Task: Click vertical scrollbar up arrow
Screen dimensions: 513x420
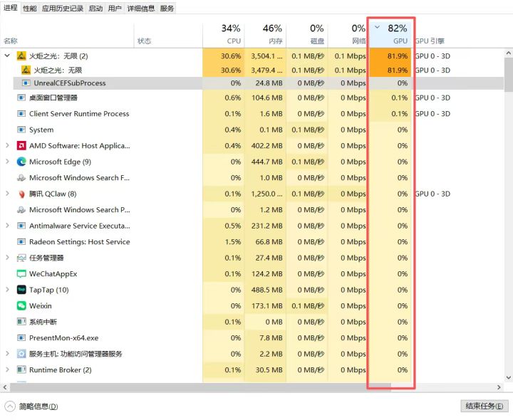Action: tap(508, 53)
